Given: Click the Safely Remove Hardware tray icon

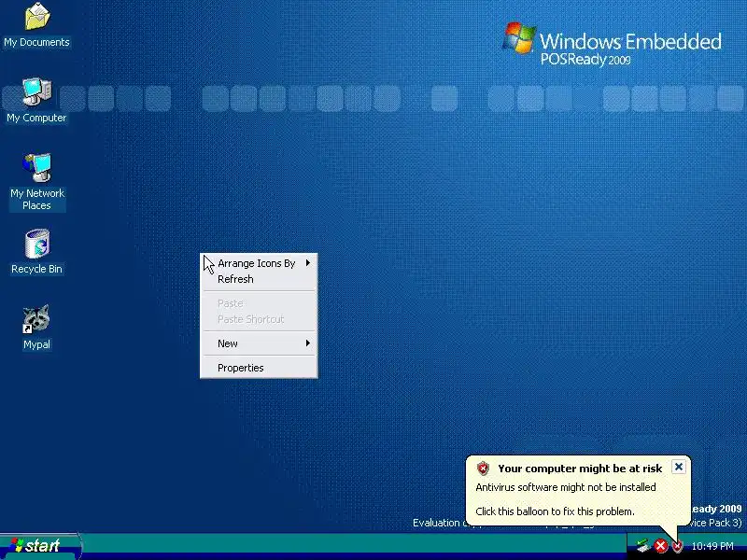Looking at the screenshot, I should [x=643, y=546].
